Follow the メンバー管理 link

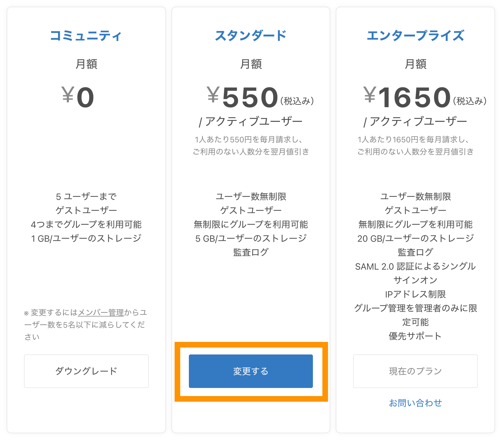click(x=101, y=312)
